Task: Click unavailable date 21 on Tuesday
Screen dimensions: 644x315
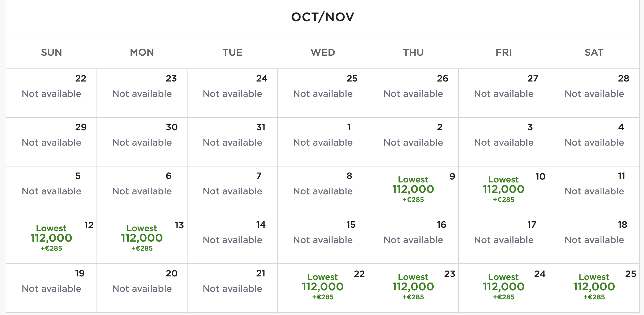Action: (x=232, y=288)
